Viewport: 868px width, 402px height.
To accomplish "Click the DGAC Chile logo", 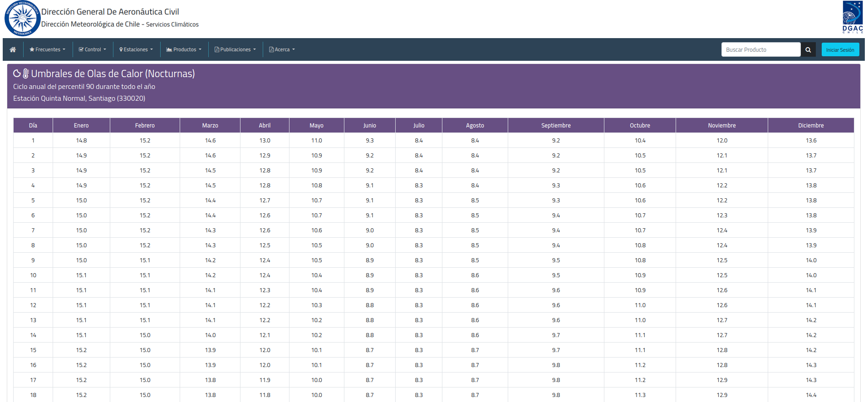I will point(853,17).
